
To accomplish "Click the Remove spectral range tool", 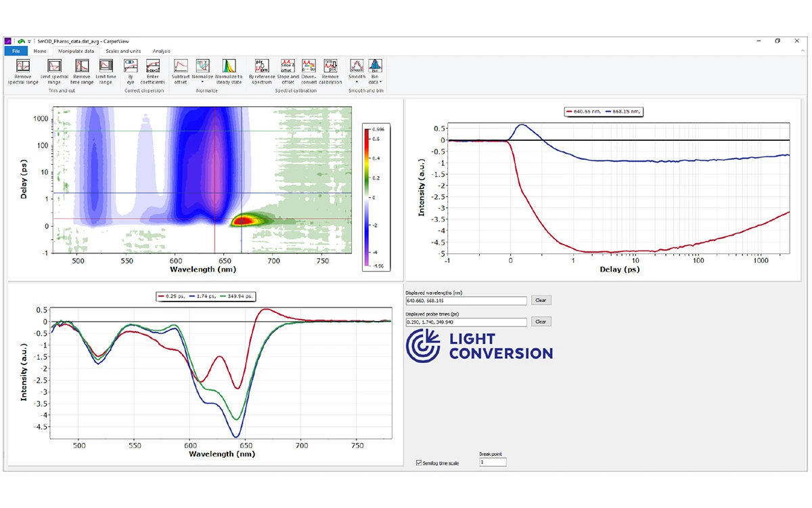I will point(23,70).
